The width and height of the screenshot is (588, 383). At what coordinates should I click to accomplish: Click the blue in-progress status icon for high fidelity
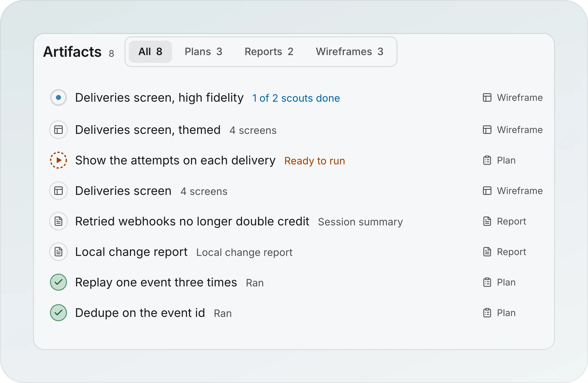click(x=58, y=97)
